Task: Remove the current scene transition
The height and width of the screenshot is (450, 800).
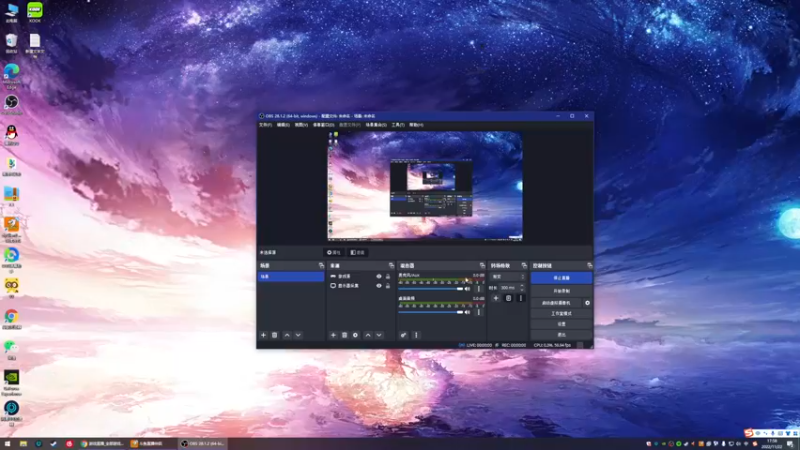Action: click(508, 298)
